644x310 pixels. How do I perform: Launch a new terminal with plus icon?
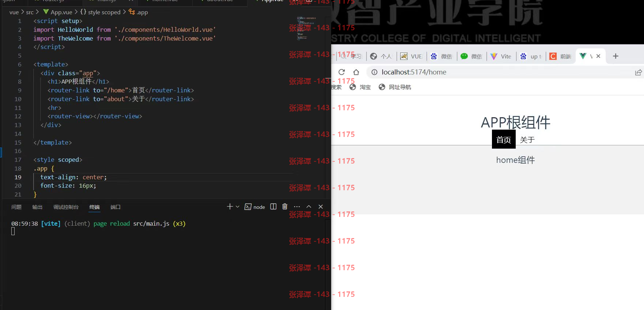click(x=230, y=207)
